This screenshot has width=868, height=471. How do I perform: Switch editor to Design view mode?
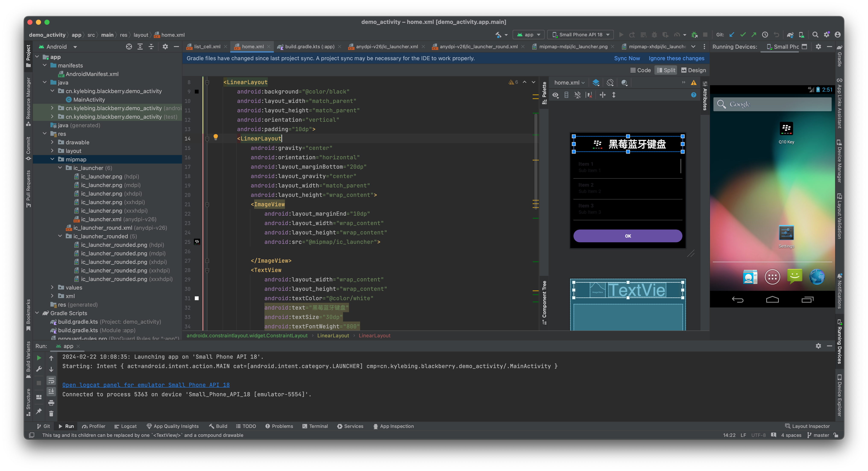pyautogui.click(x=694, y=70)
